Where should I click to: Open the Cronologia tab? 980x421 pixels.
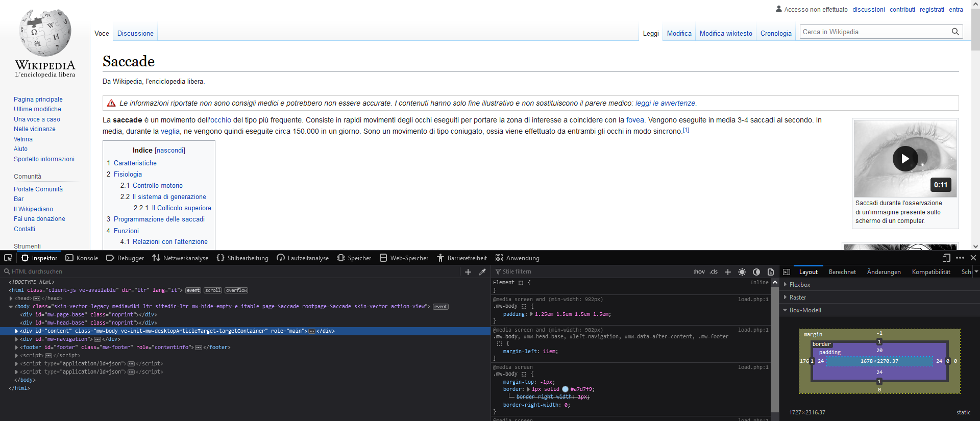click(776, 33)
